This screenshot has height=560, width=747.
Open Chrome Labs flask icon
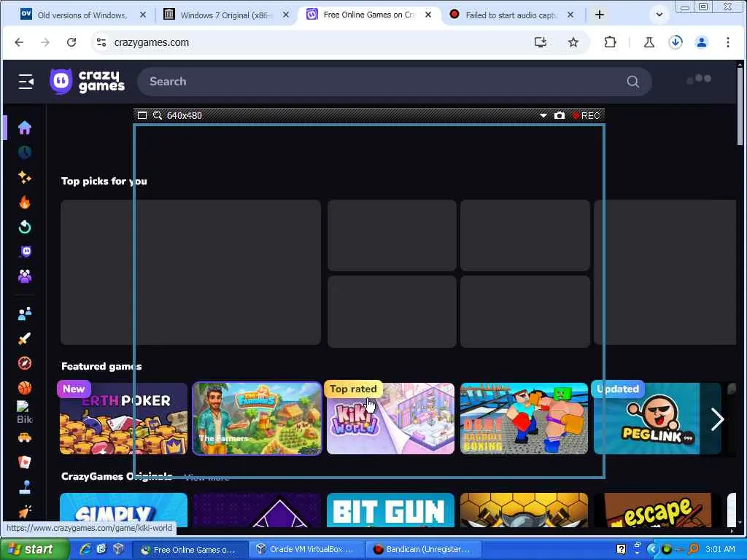click(649, 42)
